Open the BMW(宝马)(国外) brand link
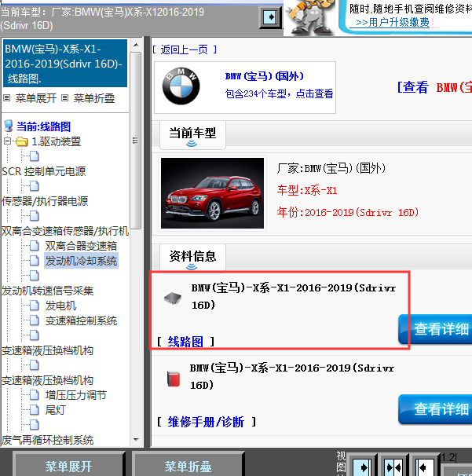472x476 pixels. tap(265, 76)
